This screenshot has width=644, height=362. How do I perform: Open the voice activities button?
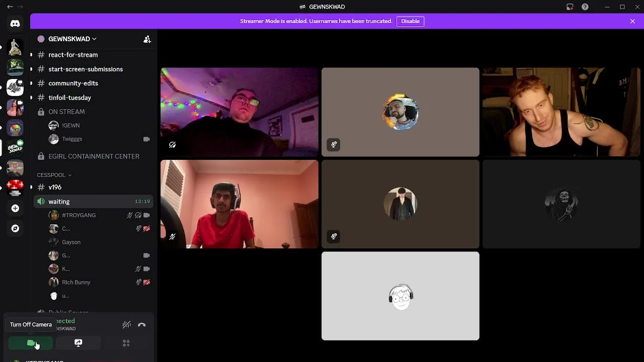coord(126,343)
